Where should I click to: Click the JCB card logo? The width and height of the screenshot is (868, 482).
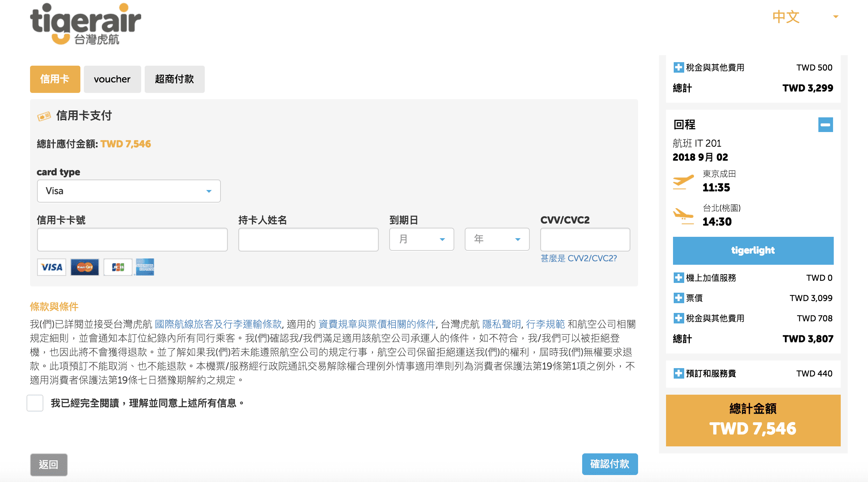(x=118, y=267)
